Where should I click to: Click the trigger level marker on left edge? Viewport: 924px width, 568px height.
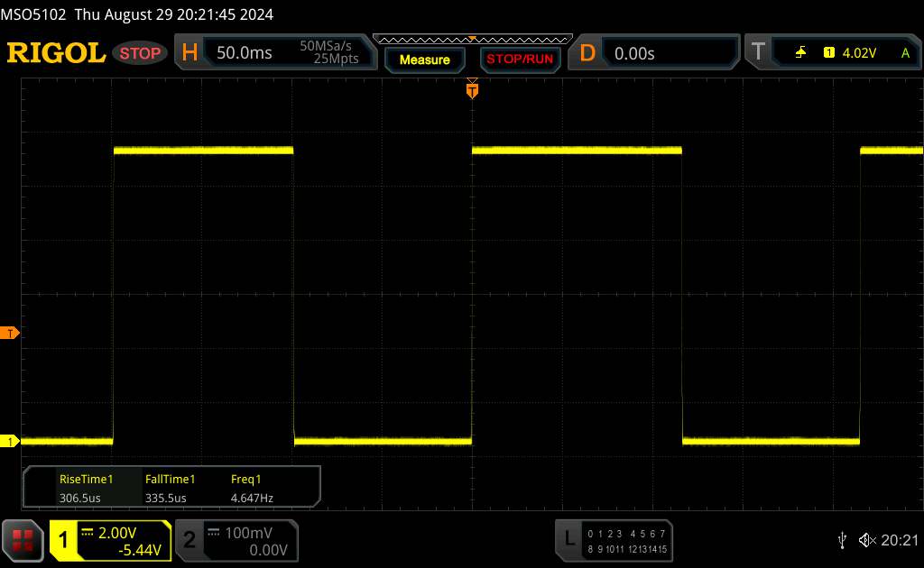coord(9,334)
